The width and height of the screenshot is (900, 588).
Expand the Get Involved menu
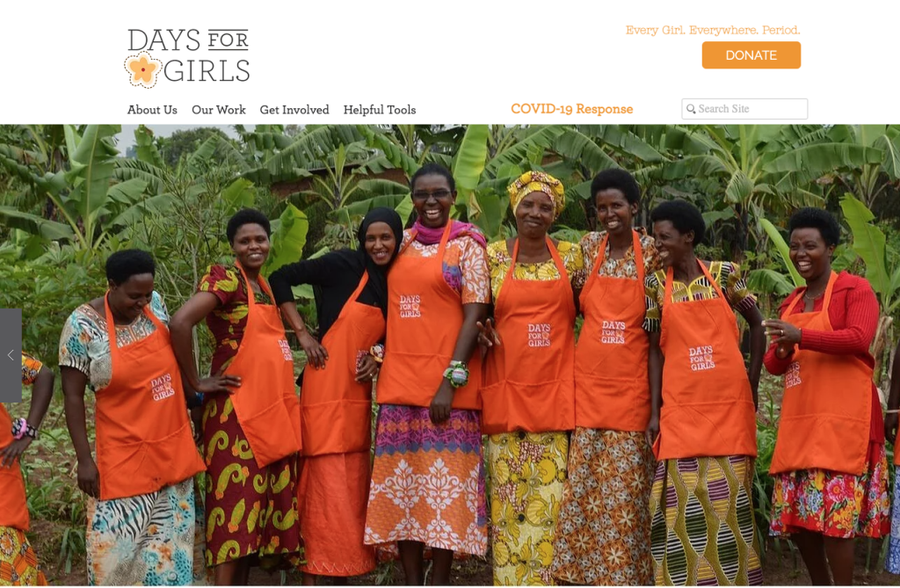pyautogui.click(x=294, y=110)
